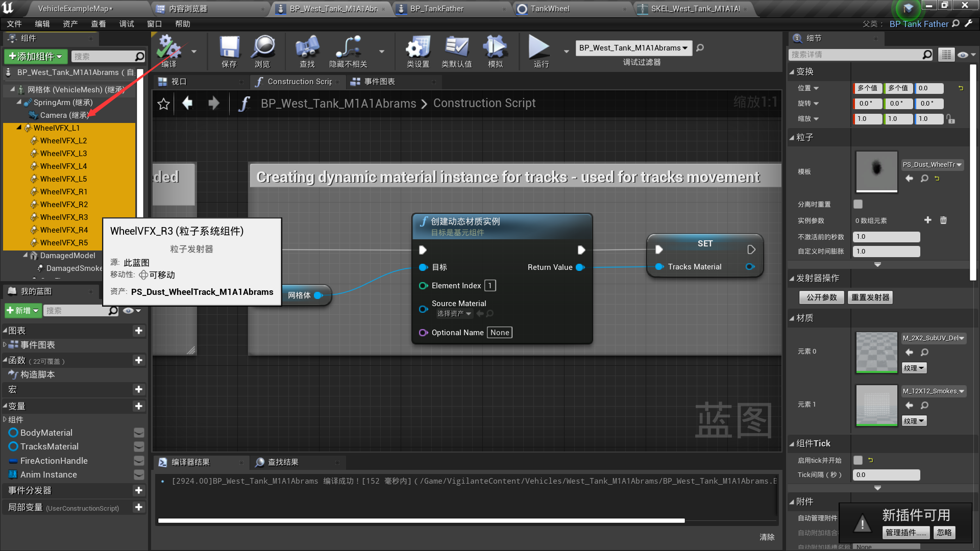980x551 pixels.
Task: Collapse the DamagedModel tree node
Action: click(x=26, y=255)
